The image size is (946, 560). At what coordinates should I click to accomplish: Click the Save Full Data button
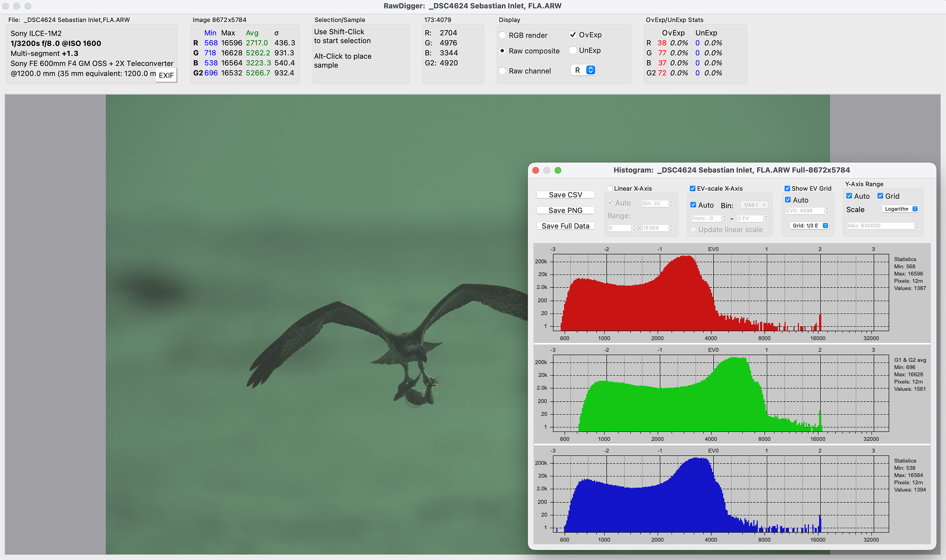[565, 226]
